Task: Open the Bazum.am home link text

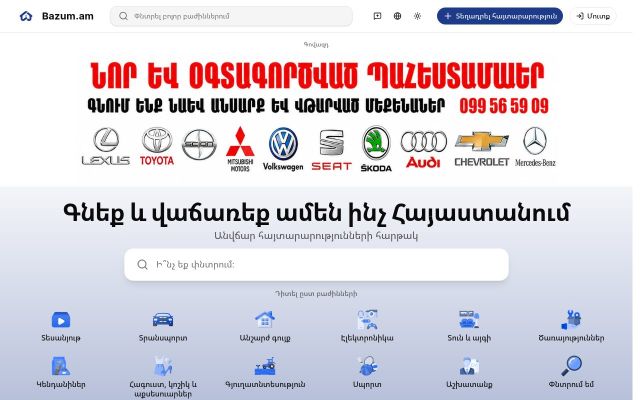Action: click(68, 16)
